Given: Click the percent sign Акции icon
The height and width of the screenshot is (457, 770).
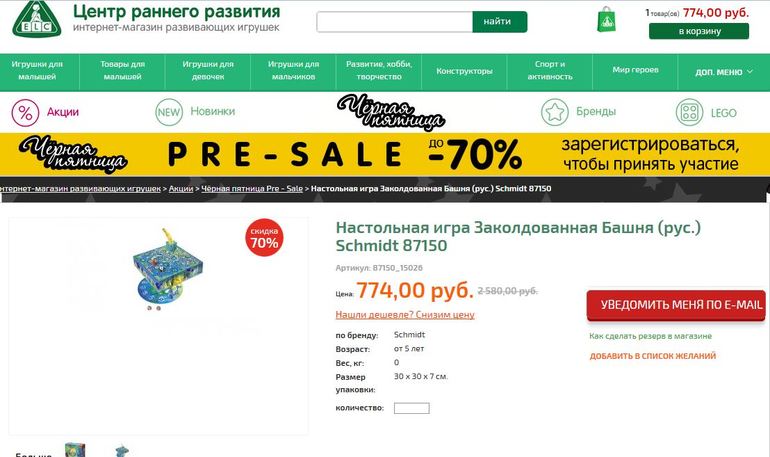Looking at the screenshot, I should pos(25,112).
